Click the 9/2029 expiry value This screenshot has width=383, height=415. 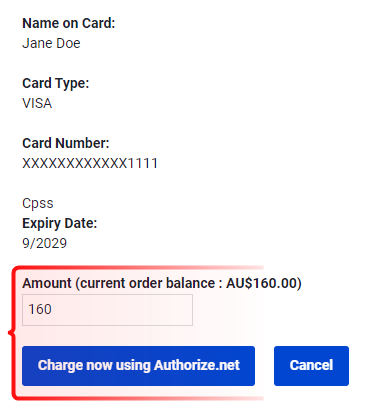click(45, 243)
